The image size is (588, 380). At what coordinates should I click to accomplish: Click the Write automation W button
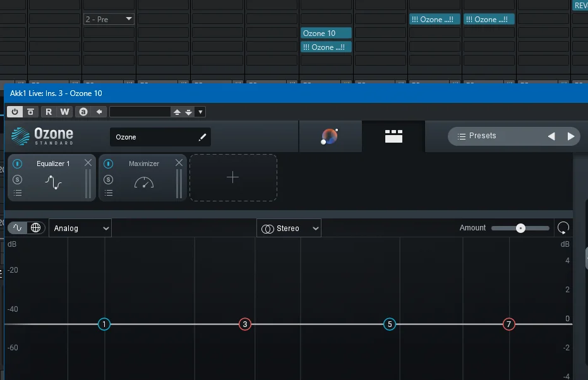click(64, 112)
